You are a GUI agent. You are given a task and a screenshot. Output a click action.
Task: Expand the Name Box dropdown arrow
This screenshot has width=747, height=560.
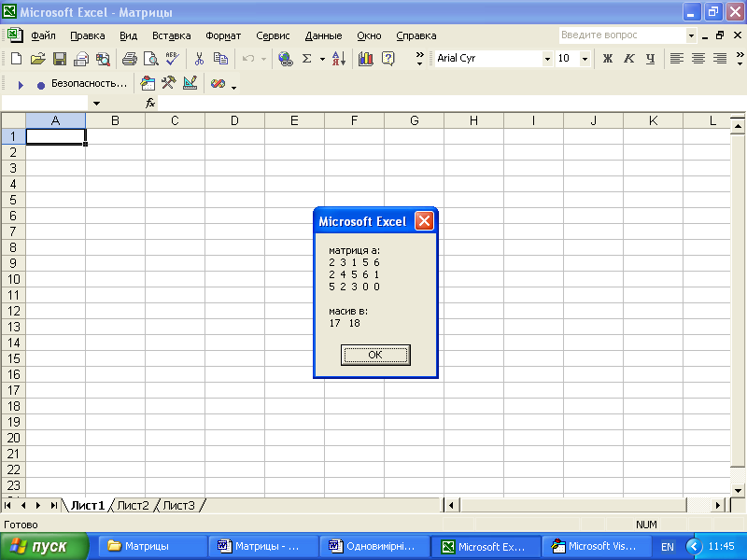point(96,103)
